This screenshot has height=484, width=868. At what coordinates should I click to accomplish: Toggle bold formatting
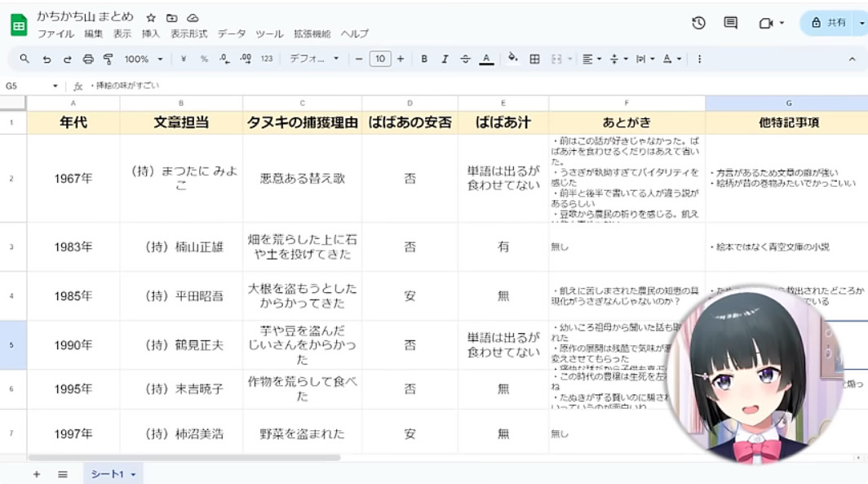point(424,59)
